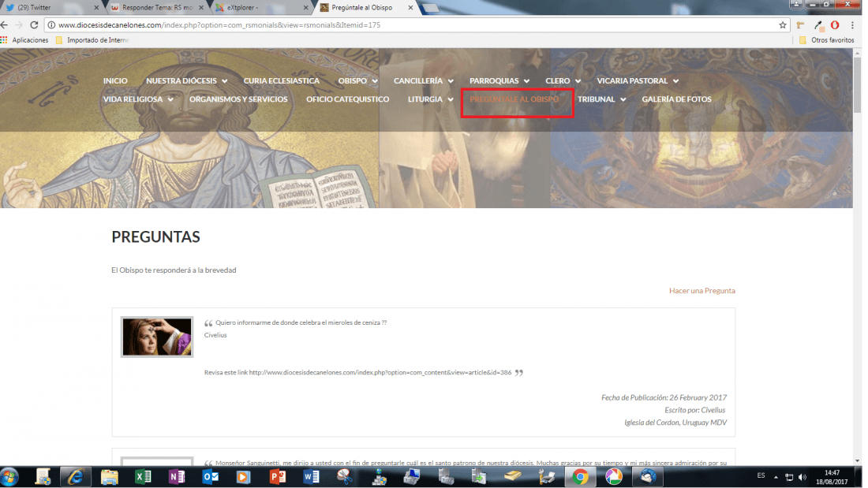Screen dimensions: 868x488
Task: Go back to the previous page
Action: pyautogui.click(x=5, y=25)
